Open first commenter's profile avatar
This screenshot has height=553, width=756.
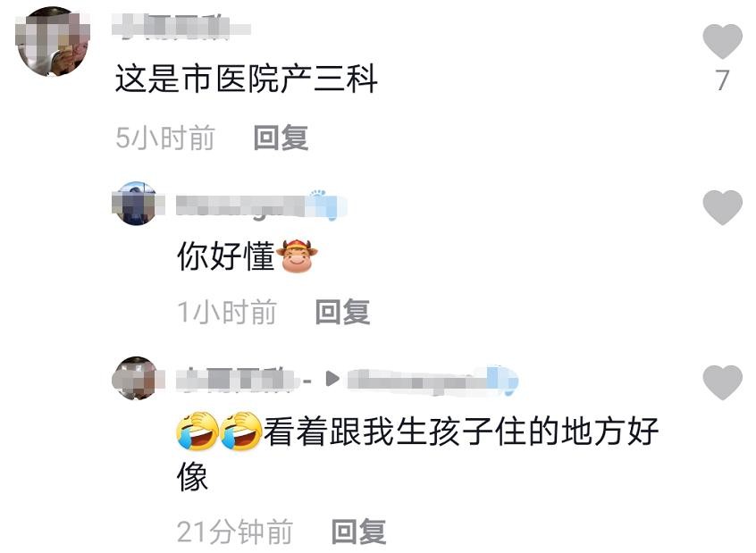(53, 41)
